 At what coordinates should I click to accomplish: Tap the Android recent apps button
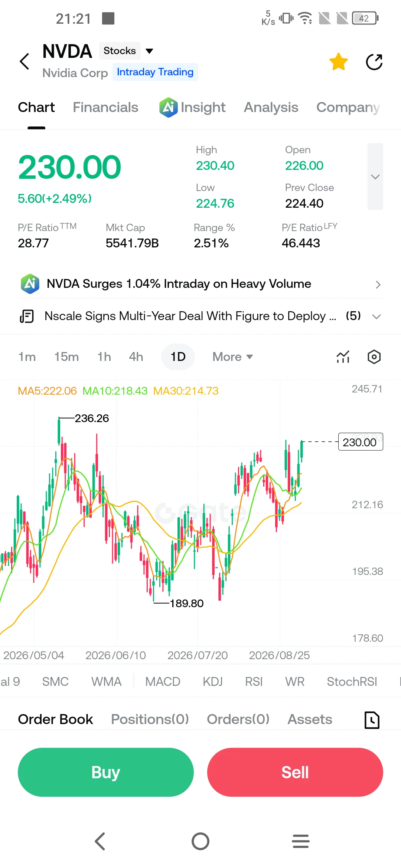(301, 841)
